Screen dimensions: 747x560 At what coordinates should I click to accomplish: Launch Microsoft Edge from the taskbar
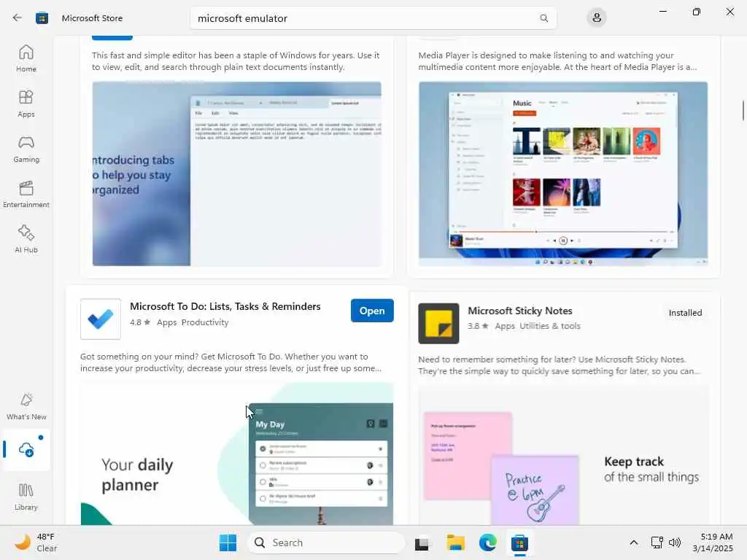(x=488, y=542)
